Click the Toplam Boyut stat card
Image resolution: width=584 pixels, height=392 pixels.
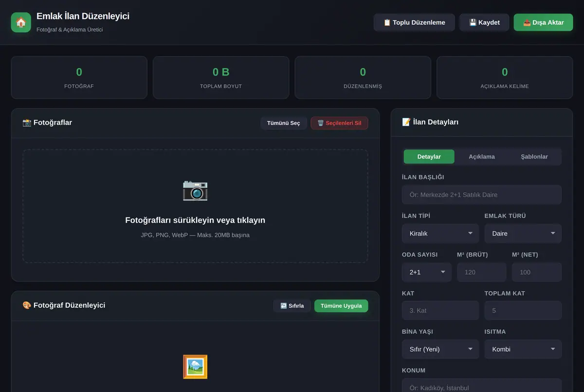221,78
